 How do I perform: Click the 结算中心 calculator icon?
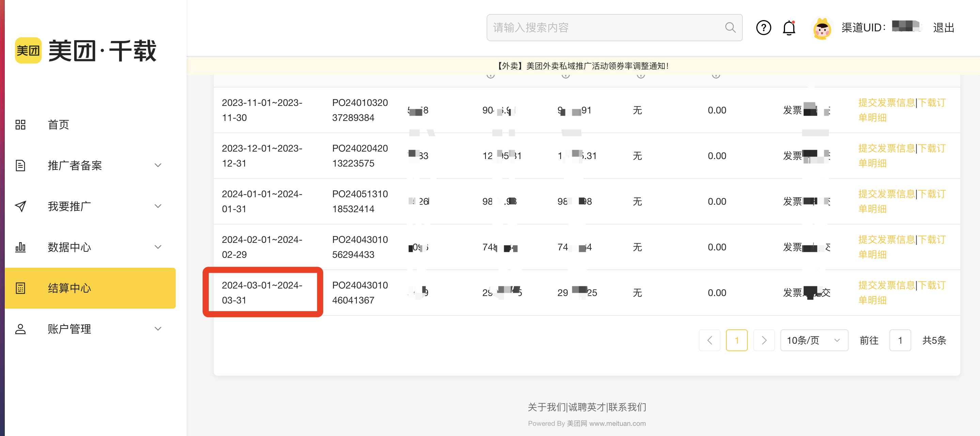coord(20,288)
